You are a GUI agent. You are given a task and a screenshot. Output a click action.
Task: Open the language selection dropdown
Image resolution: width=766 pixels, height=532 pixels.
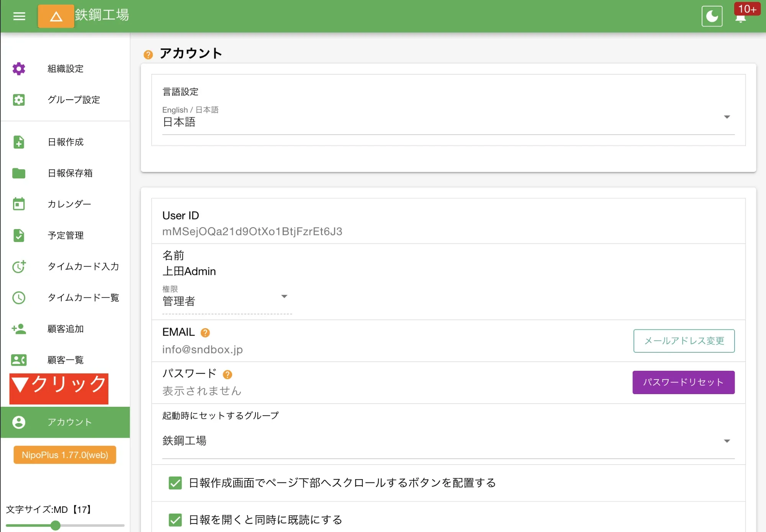click(x=727, y=116)
